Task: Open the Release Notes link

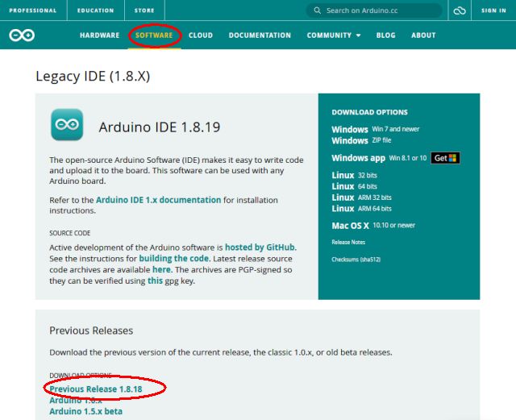Action: coord(348,243)
